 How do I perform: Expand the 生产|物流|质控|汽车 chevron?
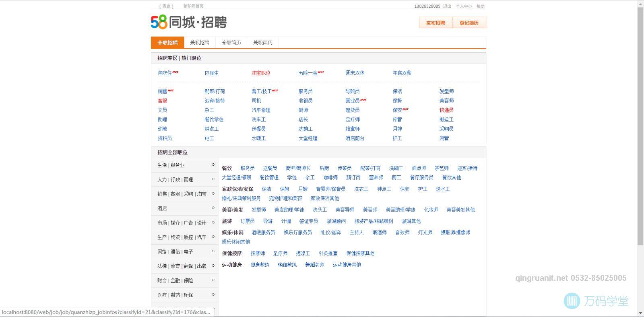click(213, 237)
